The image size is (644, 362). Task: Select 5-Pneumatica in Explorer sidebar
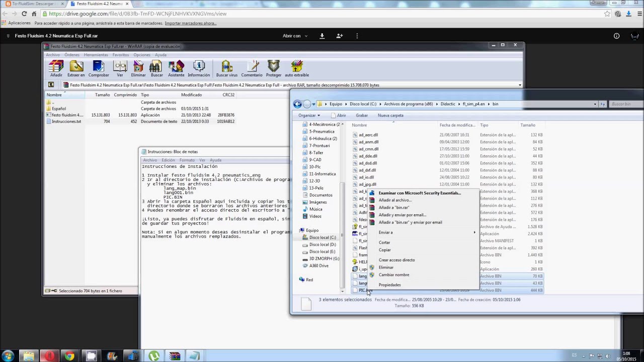(321, 132)
